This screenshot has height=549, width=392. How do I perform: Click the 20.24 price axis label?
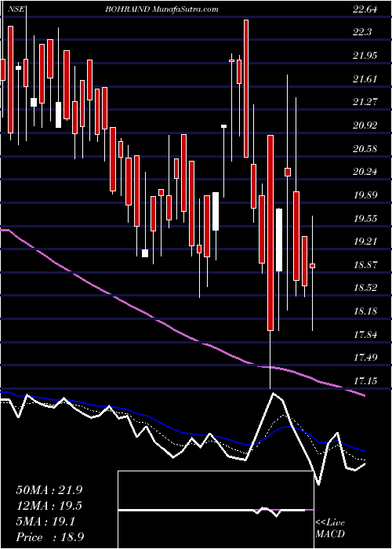365,172
